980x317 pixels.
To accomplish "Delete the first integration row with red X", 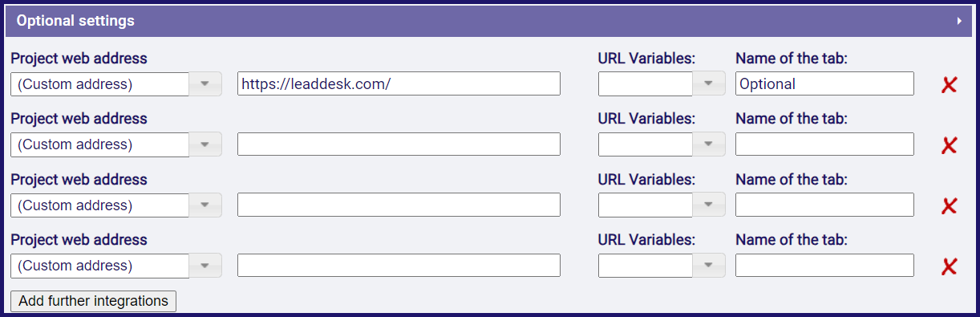I will (x=950, y=84).
